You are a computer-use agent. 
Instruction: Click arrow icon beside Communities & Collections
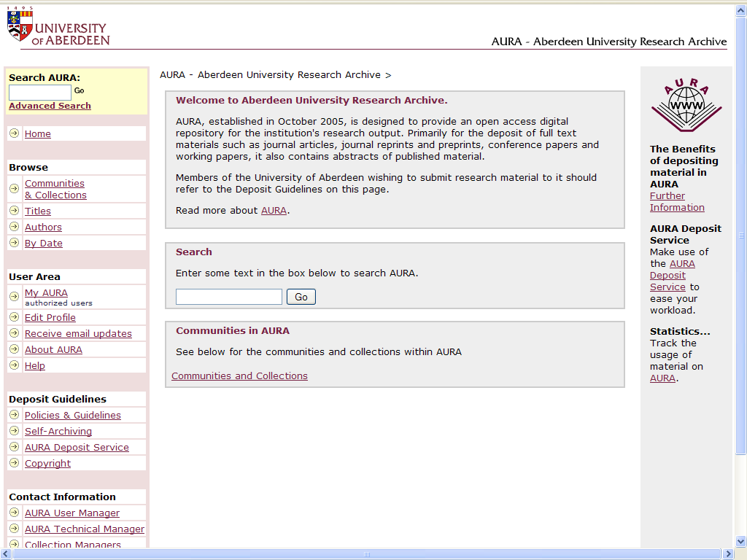(x=15, y=189)
